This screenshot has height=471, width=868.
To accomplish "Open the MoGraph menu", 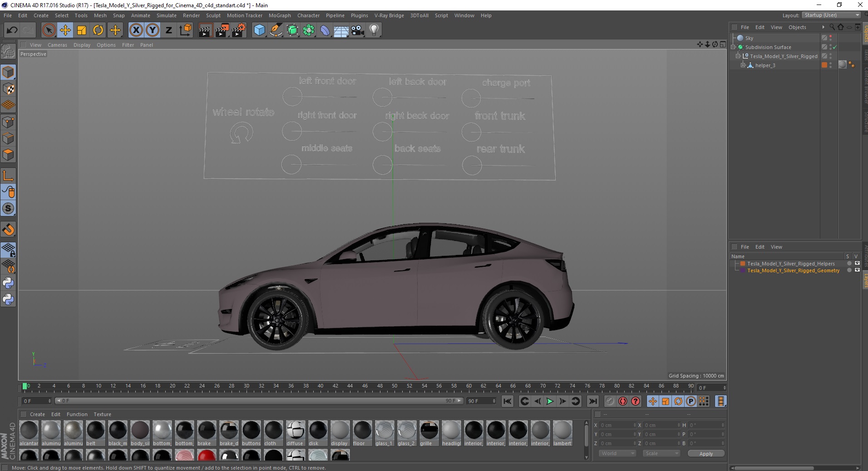I will (280, 15).
